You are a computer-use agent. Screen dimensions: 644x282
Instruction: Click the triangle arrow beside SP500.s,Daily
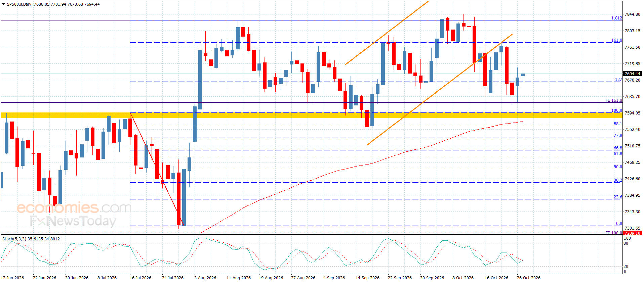click(4, 4)
